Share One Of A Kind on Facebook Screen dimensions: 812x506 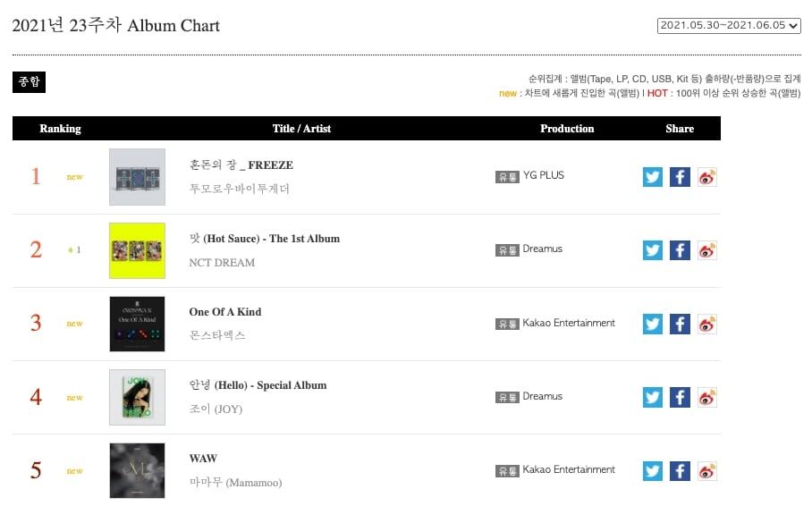[680, 324]
